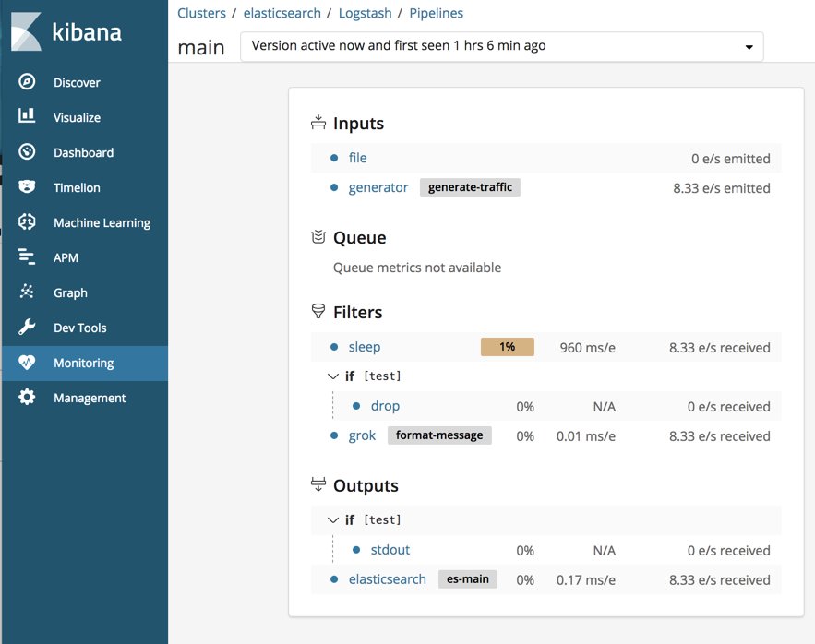The height and width of the screenshot is (644, 815).
Task: Click the 1% indicator on sleep filter
Action: [508, 347]
